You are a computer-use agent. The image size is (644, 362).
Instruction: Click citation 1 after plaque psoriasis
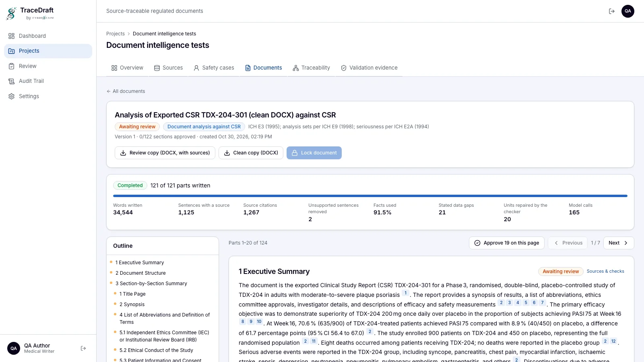(406, 293)
